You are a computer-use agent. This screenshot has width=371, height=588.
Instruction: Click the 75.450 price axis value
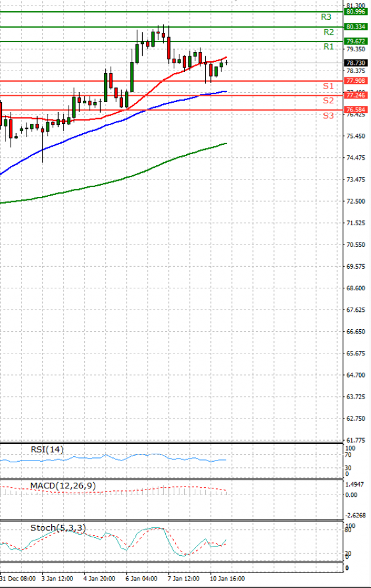point(356,136)
